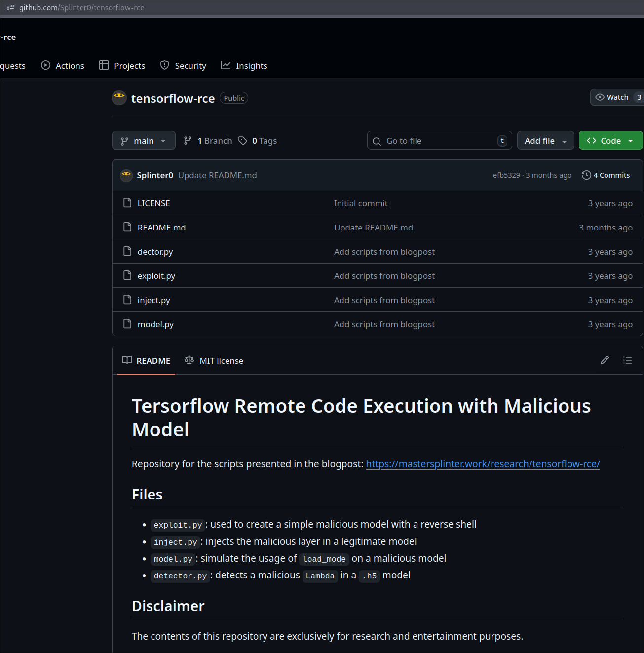Open Add scripts from blogpost commit for exploit.py

click(x=384, y=276)
